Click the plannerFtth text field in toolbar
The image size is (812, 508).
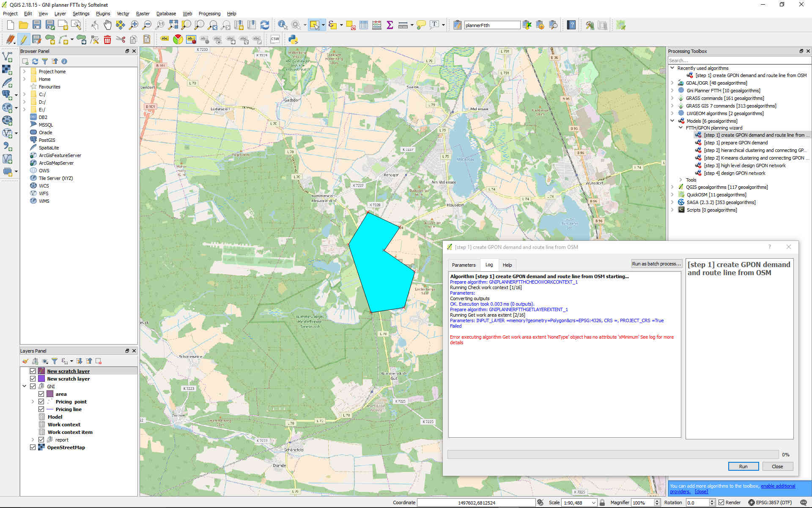pos(492,25)
